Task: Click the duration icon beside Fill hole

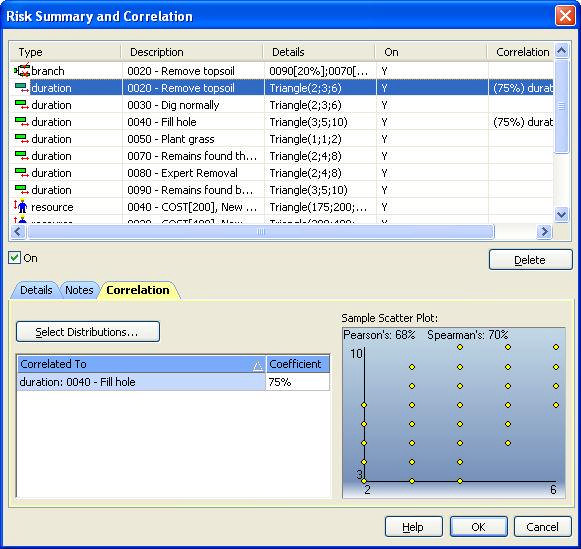Action: point(22,122)
